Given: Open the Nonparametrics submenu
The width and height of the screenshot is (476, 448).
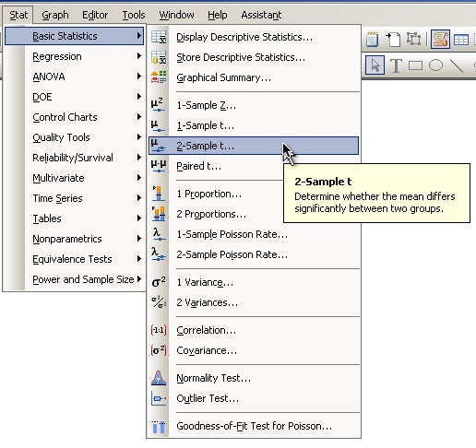Looking at the screenshot, I should [x=74, y=239].
